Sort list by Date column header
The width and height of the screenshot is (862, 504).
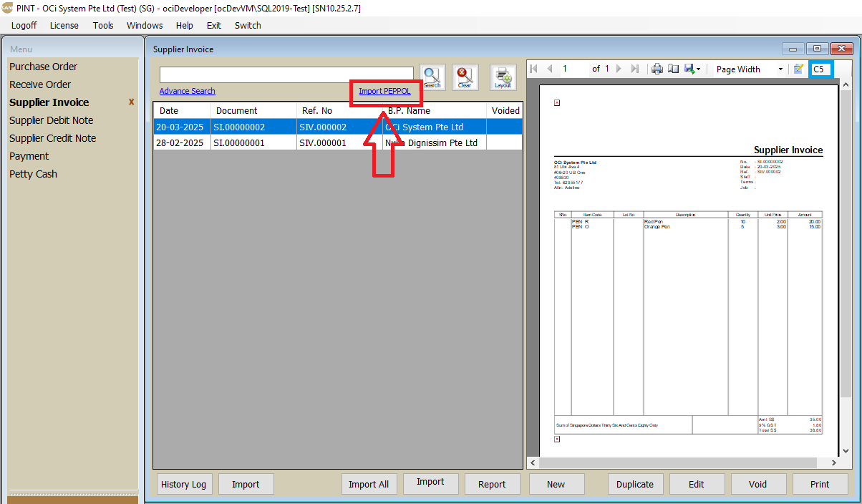point(182,110)
